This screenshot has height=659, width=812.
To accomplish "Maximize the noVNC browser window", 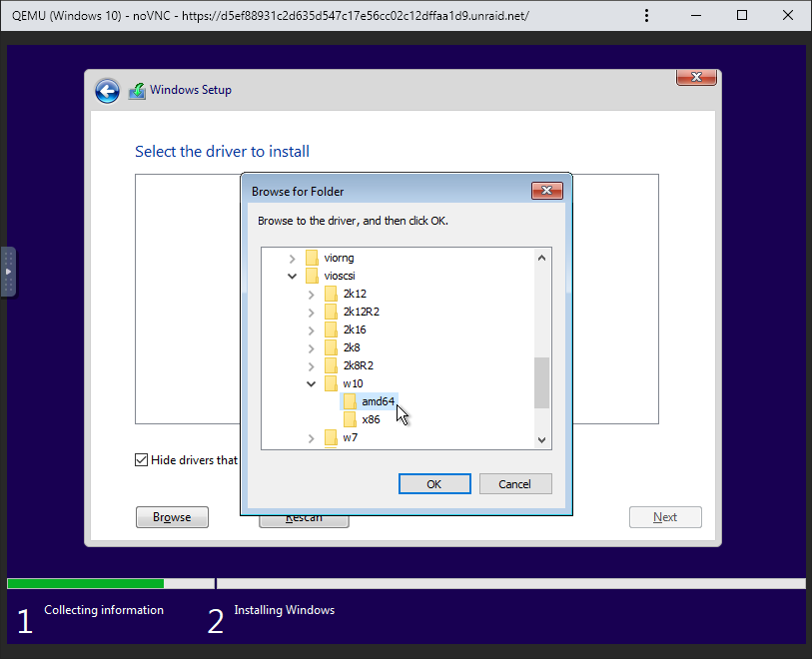I will (742, 16).
